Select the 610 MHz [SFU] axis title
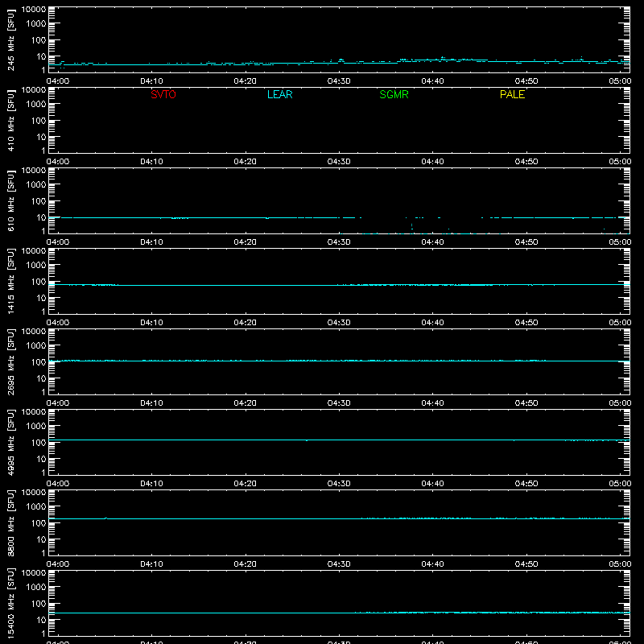644x644 pixels. (x=10, y=201)
